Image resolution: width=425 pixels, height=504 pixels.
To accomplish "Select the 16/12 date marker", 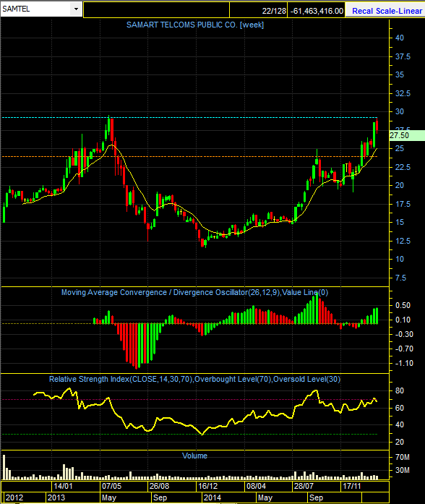I will tap(207, 486).
